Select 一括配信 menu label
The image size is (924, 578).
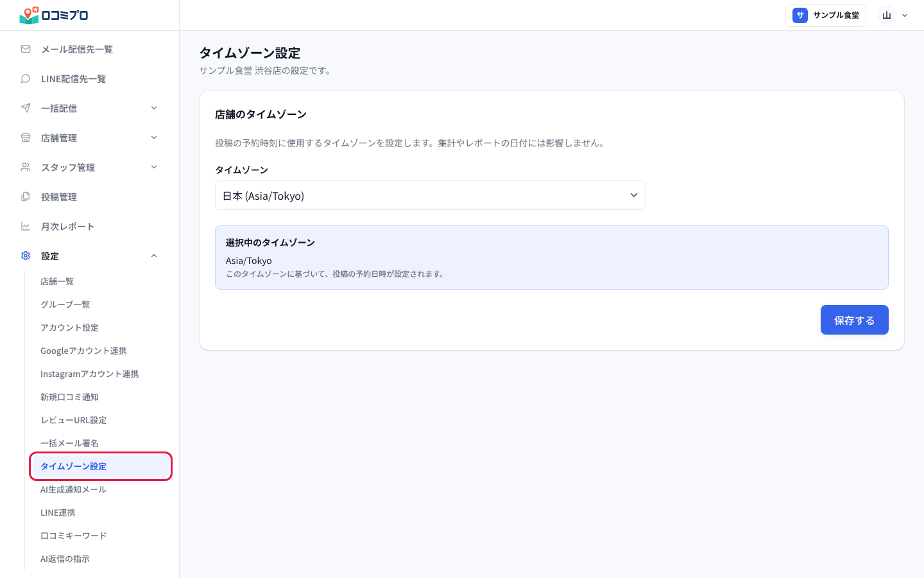click(59, 109)
